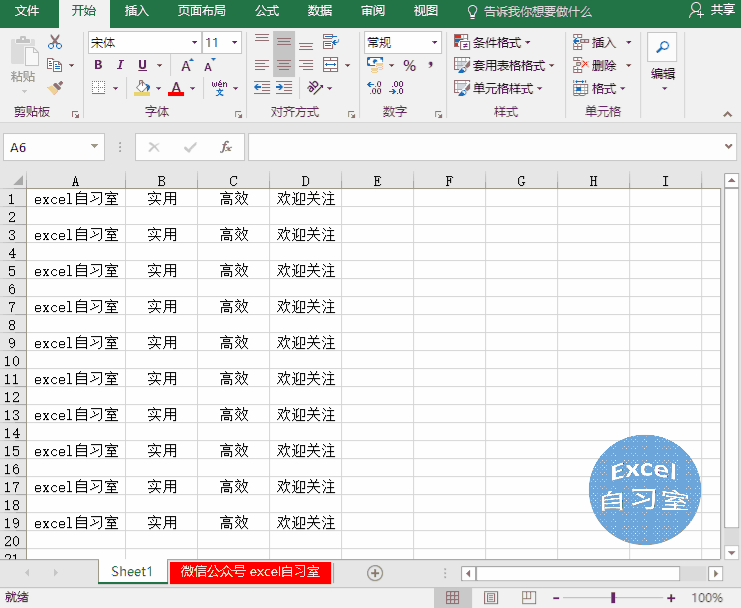741x608 pixels.
Task: Click the Wrap Text icon
Action: pos(331,42)
